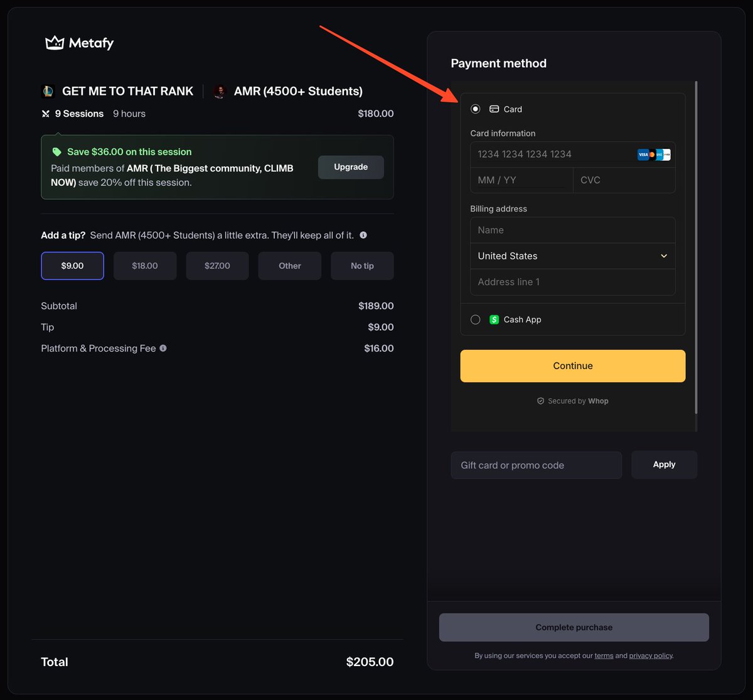Click the crossed swords Sessions icon
The height and width of the screenshot is (700, 753).
[45, 114]
